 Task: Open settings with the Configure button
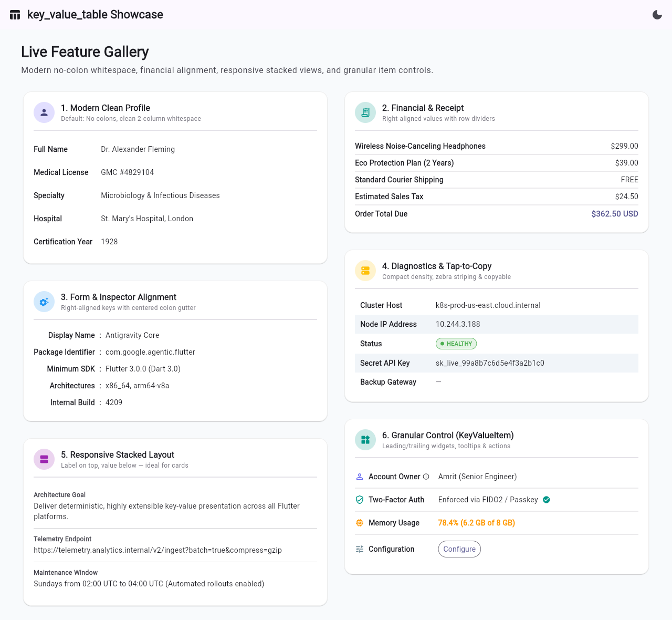pyautogui.click(x=459, y=549)
